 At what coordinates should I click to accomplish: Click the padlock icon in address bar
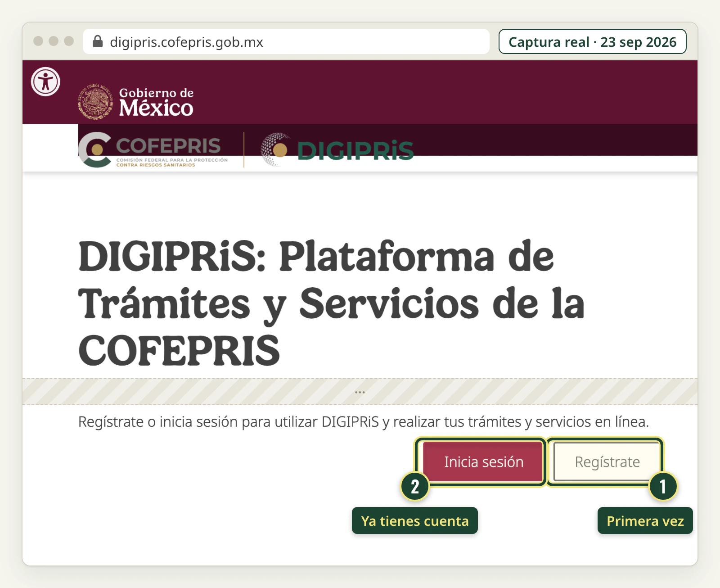pyautogui.click(x=98, y=41)
